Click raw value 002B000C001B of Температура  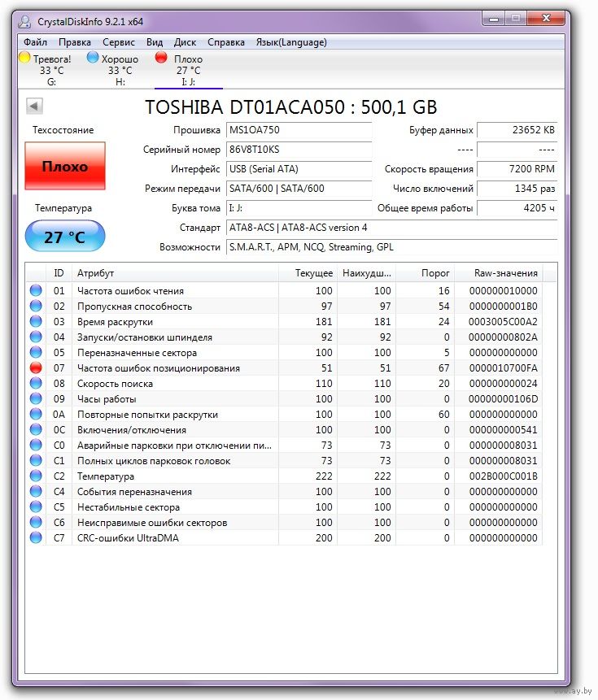point(503,476)
